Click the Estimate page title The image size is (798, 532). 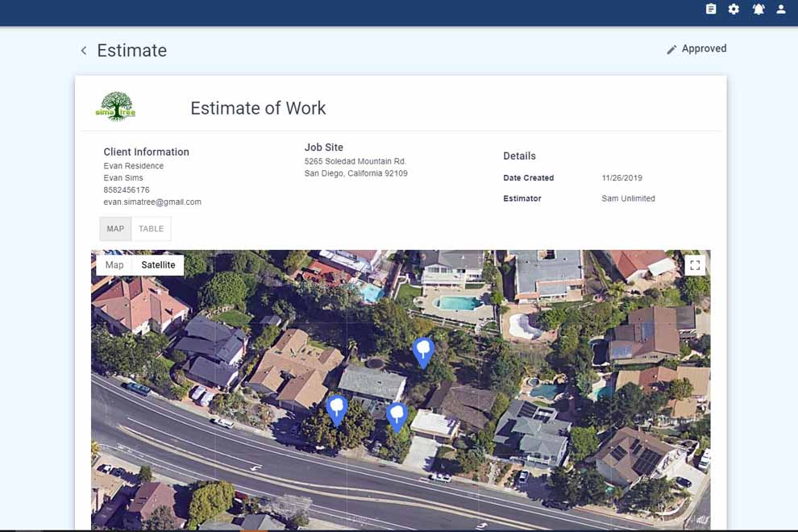[x=132, y=51]
